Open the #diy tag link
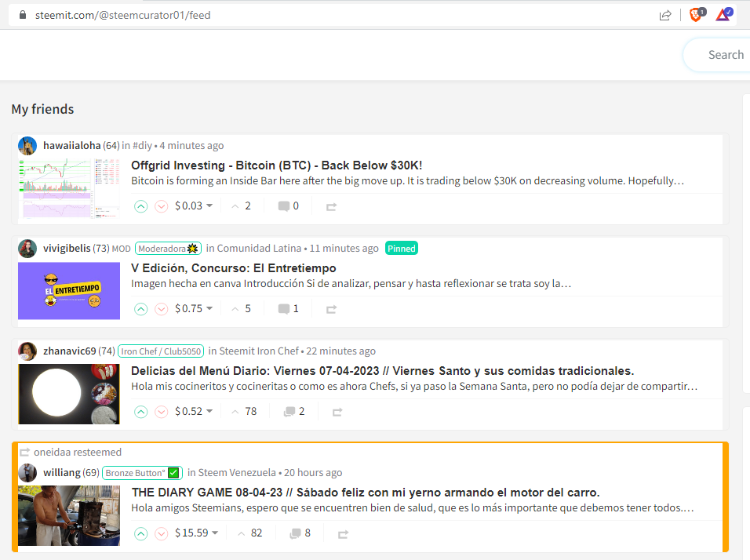750x560 pixels. click(142, 145)
